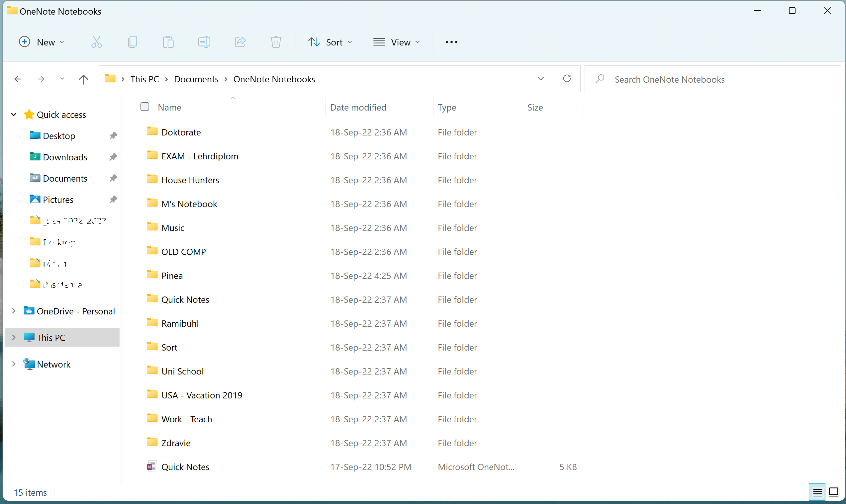Click Documents in the breadcrumb path
Image resolution: width=846 pixels, height=504 pixels.
pos(196,79)
